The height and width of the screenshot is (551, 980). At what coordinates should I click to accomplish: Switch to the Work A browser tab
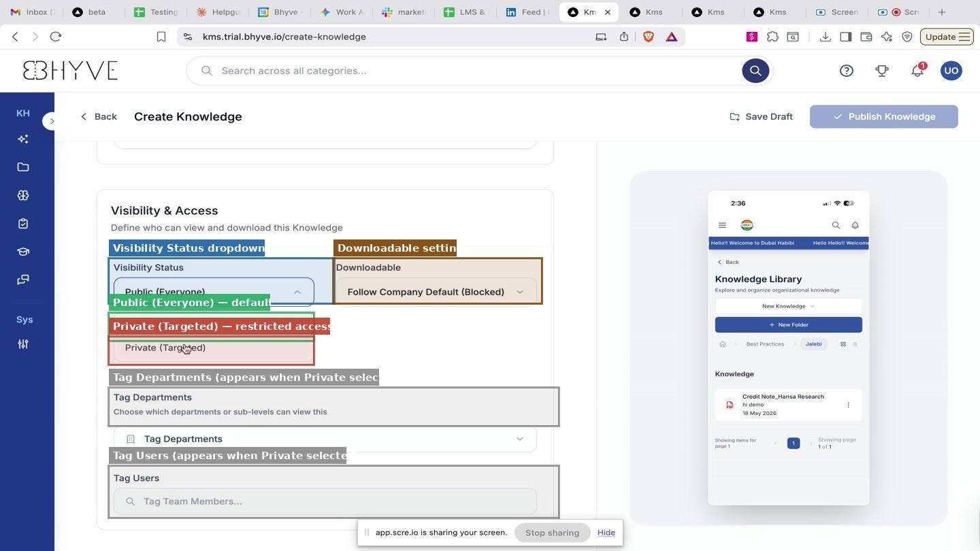(341, 12)
